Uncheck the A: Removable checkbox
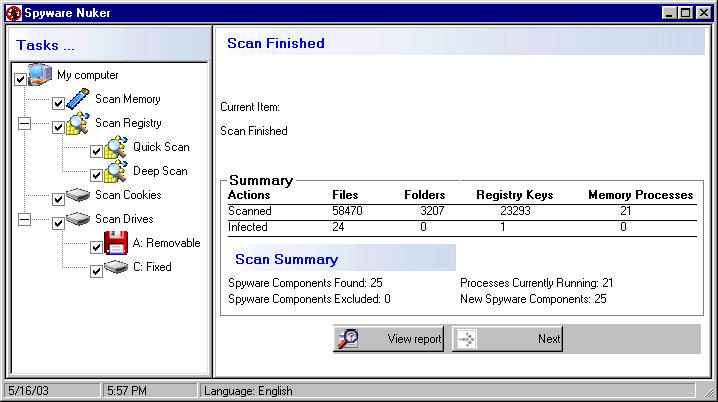Image resolution: width=718 pixels, height=402 pixels. 96,247
